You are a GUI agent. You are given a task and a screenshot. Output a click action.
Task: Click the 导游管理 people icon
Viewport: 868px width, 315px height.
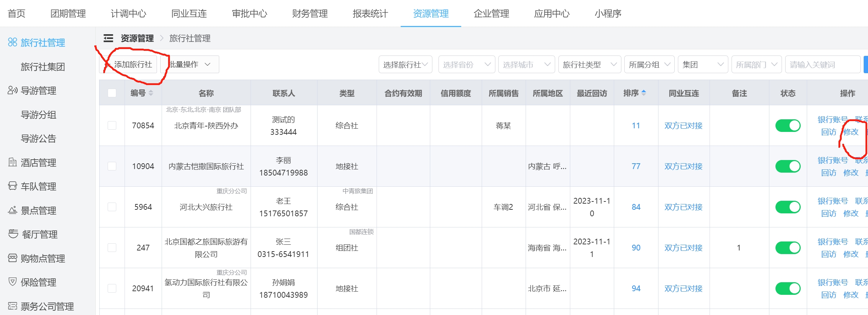13,90
